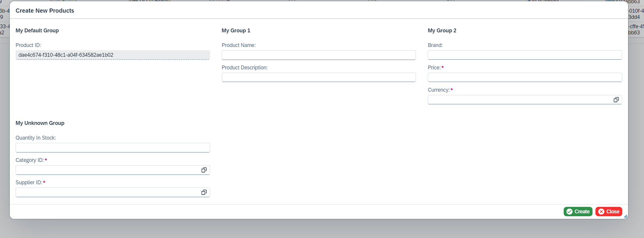This screenshot has width=644, height=238.
Task: Click the Price label
Action: (434, 68)
